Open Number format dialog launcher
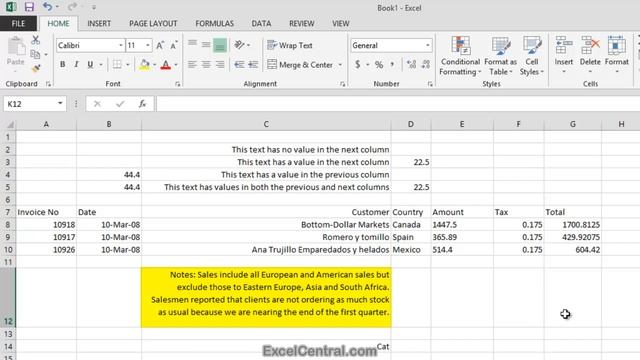This screenshot has height=360, width=640. coord(430,84)
